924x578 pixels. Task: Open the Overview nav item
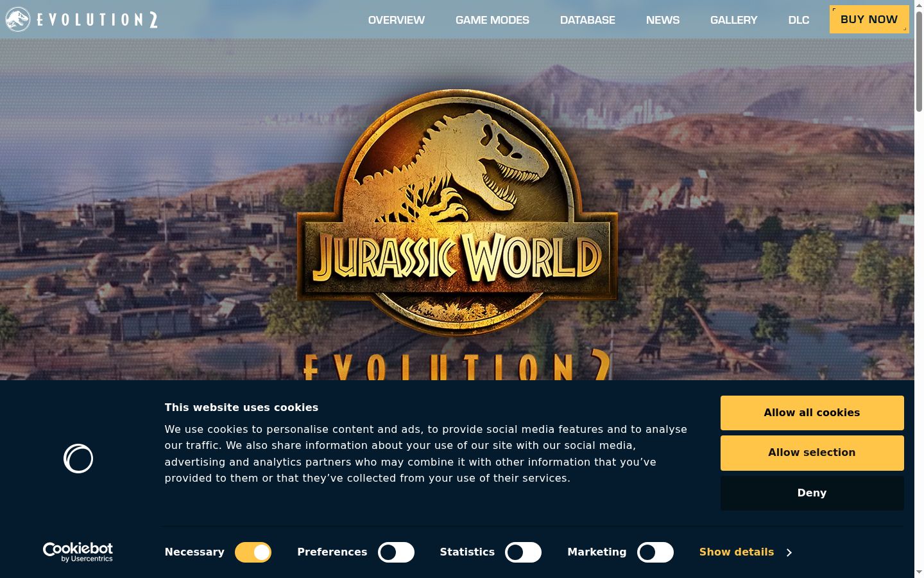click(397, 20)
